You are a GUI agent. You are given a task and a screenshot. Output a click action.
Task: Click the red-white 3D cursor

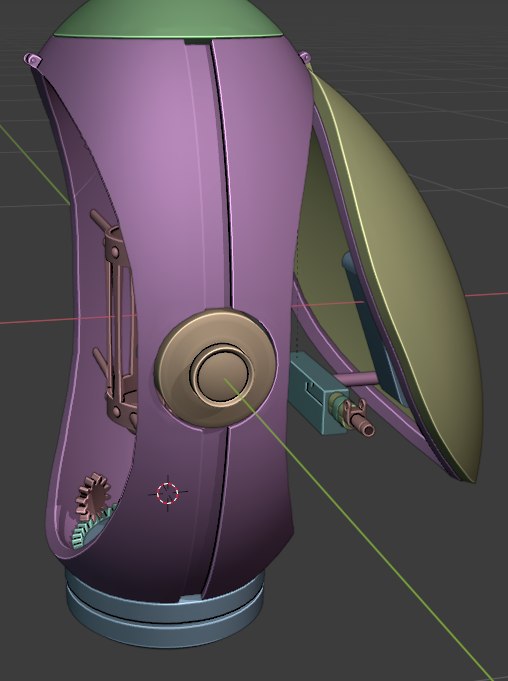[168, 493]
